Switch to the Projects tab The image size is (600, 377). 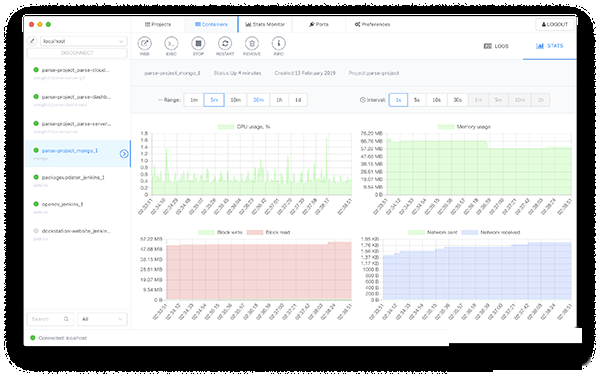pyautogui.click(x=158, y=24)
